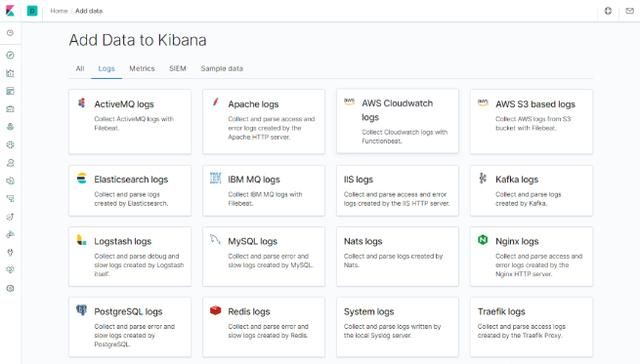Switch to the SIEM tab
Screen dimensions: 640x364
click(178, 69)
